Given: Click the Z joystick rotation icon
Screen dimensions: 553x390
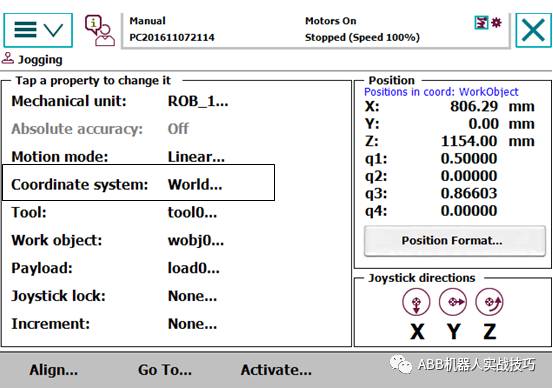Looking at the screenshot, I should click(x=490, y=302).
